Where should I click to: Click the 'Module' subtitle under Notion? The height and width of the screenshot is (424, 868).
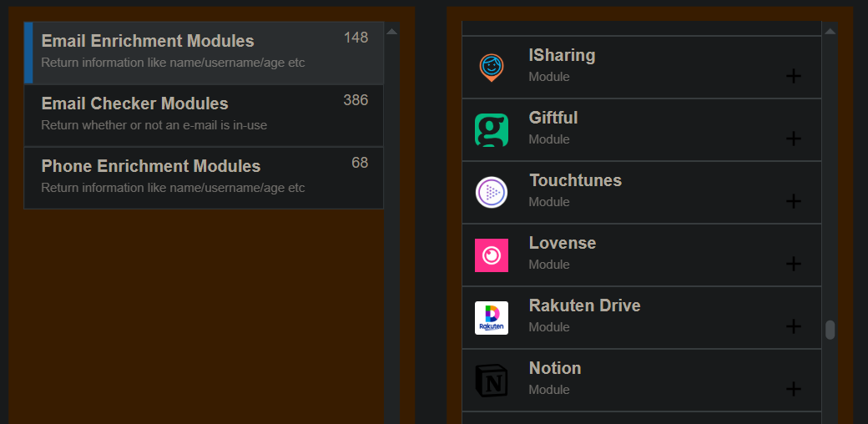point(549,390)
